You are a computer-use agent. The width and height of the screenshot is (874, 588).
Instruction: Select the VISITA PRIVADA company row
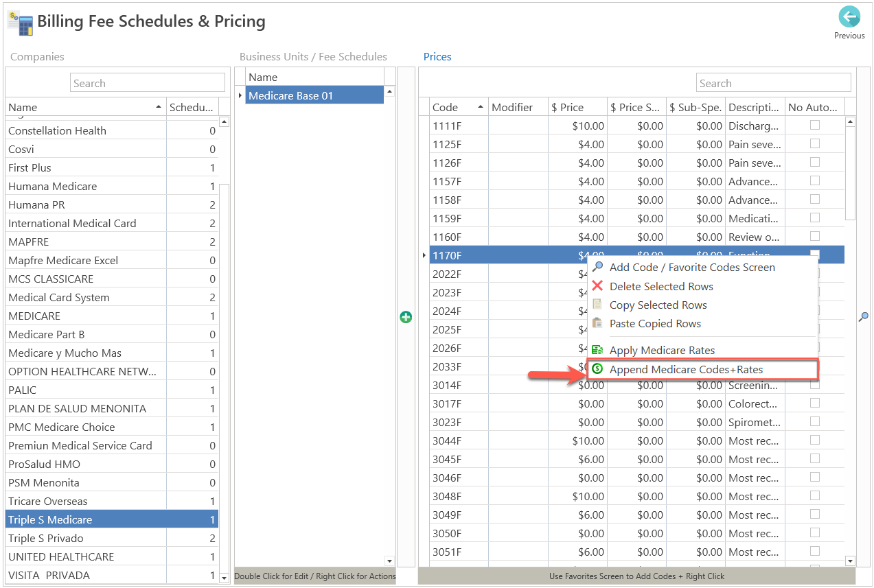112,575
